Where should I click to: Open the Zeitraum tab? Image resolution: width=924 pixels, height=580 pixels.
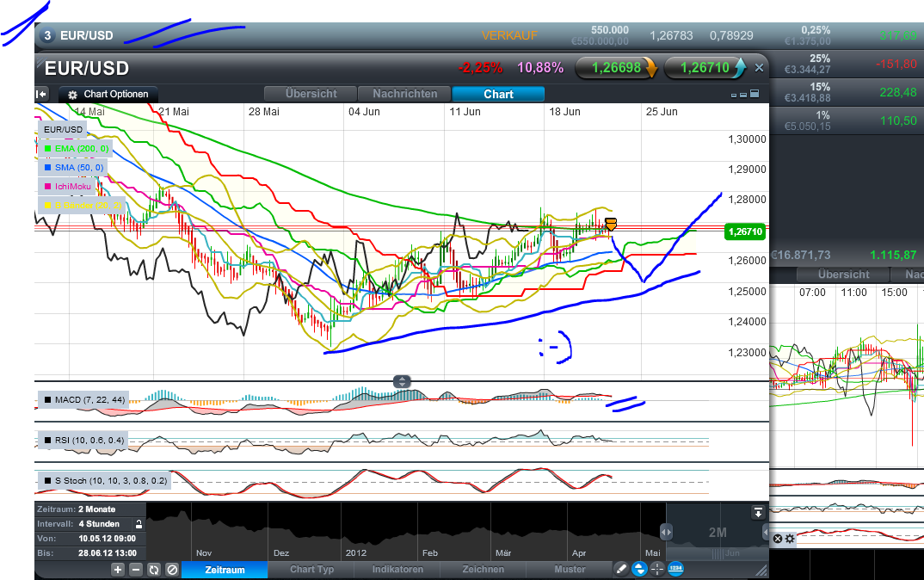(x=225, y=570)
